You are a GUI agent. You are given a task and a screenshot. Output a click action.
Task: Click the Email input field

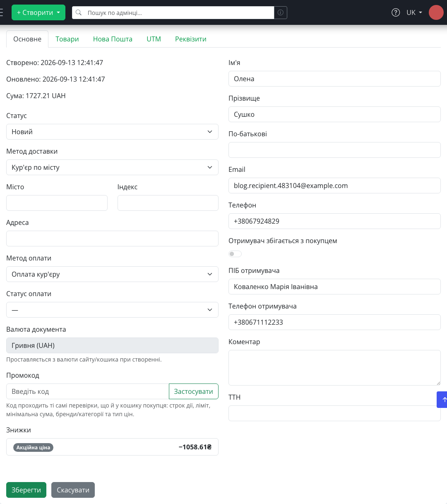(334, 186)
